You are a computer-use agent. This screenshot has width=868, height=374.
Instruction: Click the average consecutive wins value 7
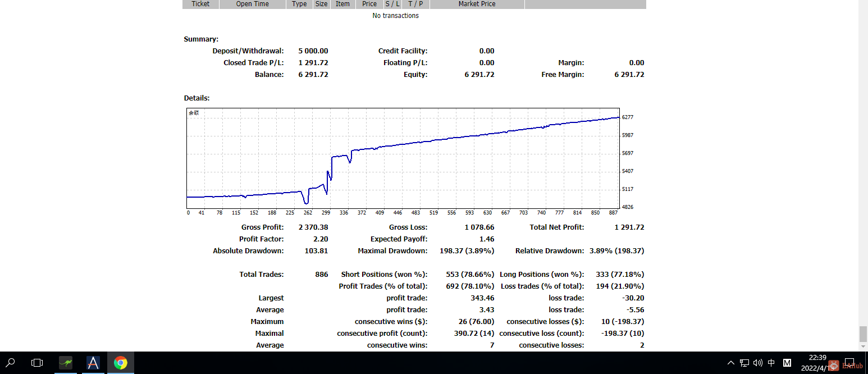pos(492,345)
